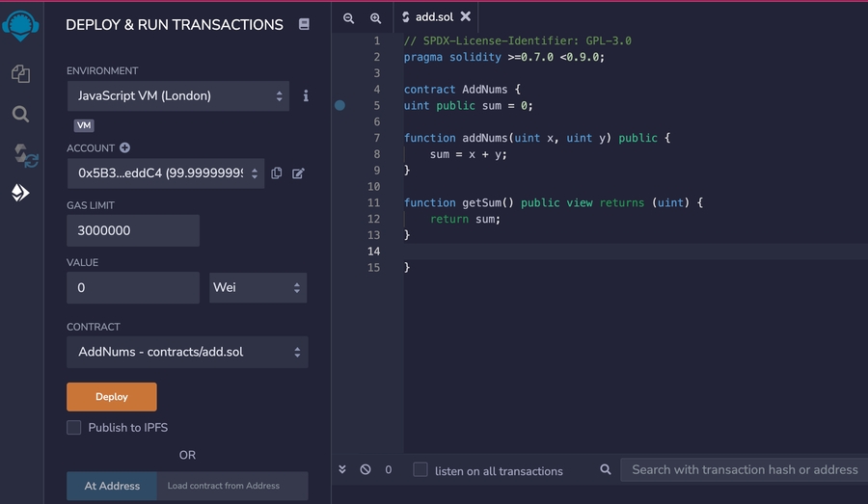Zoom out the editor font
The image size is (868, 504).
tap(349, 17)
